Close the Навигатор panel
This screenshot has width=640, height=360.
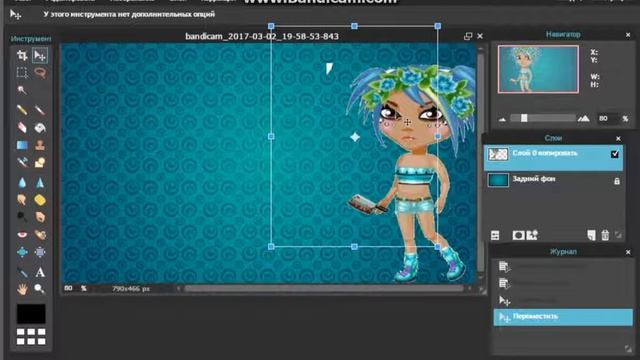point(628,35)
